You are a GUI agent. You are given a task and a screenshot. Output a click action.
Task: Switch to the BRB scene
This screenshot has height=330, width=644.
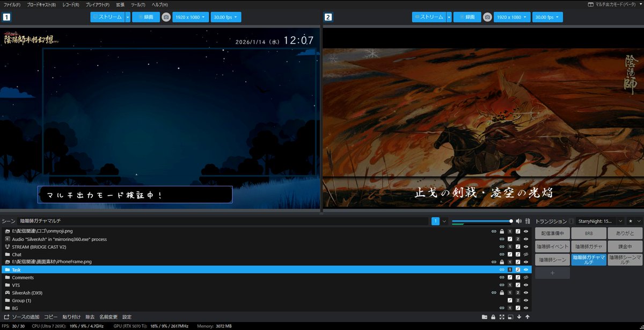click(x=589, y=234)
